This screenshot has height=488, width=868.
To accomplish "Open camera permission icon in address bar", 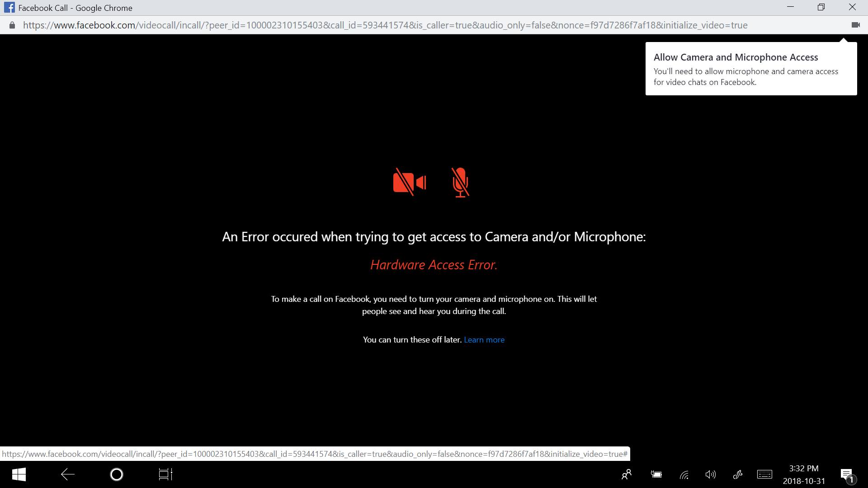I will (855, 25).
